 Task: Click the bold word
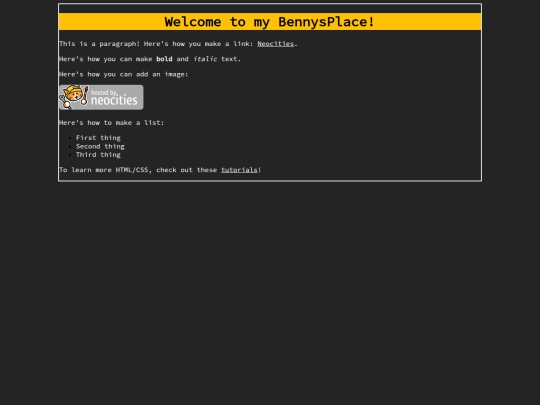164,59
